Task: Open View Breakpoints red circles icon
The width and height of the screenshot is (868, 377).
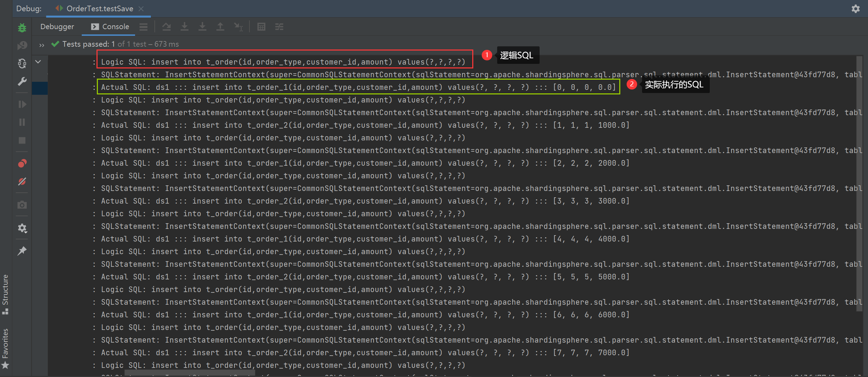Action: (x=22, y=163)
